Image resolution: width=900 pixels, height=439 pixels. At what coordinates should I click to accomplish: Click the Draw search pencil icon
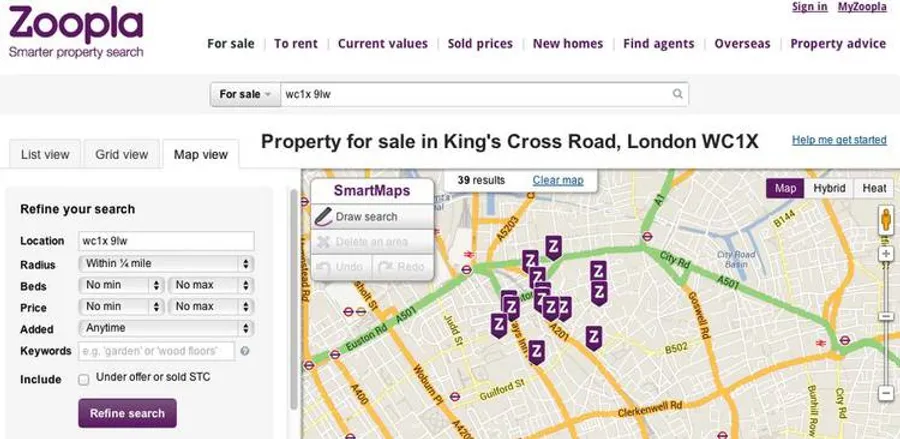tap(323, 216)
